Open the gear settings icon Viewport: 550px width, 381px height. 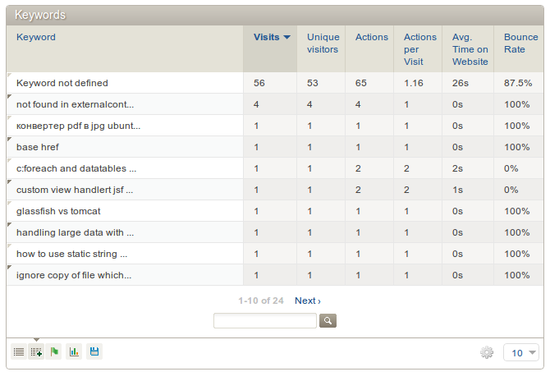click(487, 352)
